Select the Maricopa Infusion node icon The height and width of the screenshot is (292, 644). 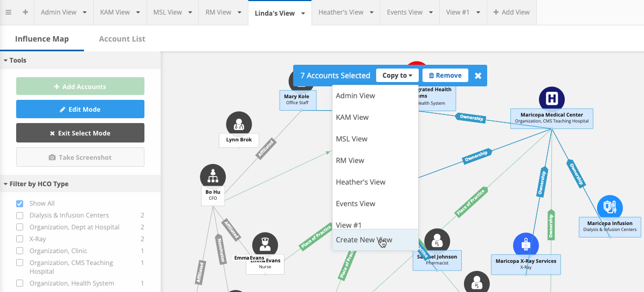tap(610, 208)
